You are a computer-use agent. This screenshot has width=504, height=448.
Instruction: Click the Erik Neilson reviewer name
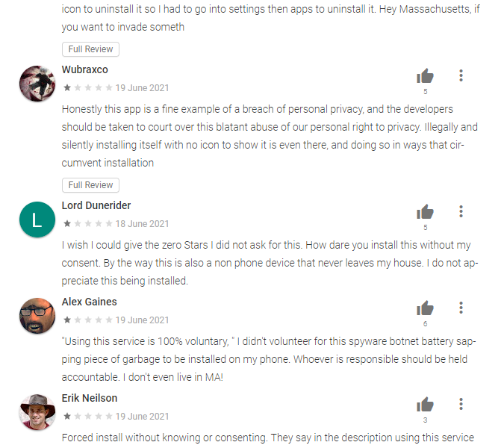pos(90,398)
